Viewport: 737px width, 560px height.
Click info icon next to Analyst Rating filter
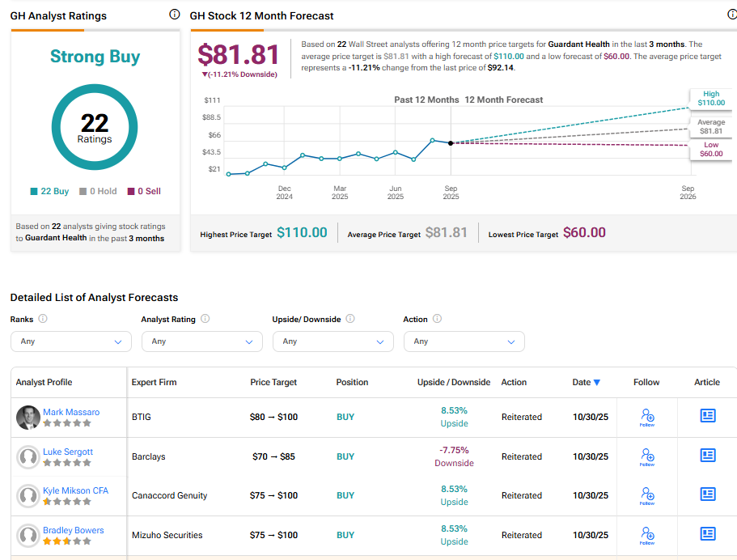tap(205, 319)
